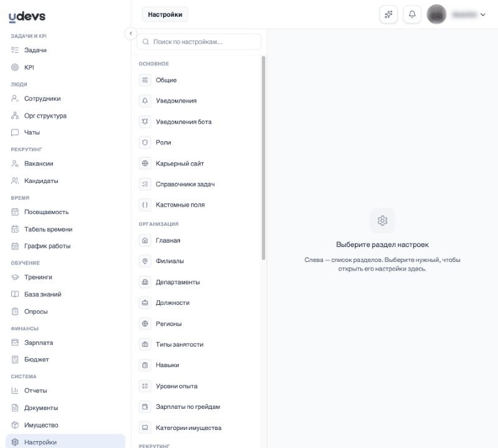
Task: Click the Отчеты bar chart icon
Action: tap(15, 390)
